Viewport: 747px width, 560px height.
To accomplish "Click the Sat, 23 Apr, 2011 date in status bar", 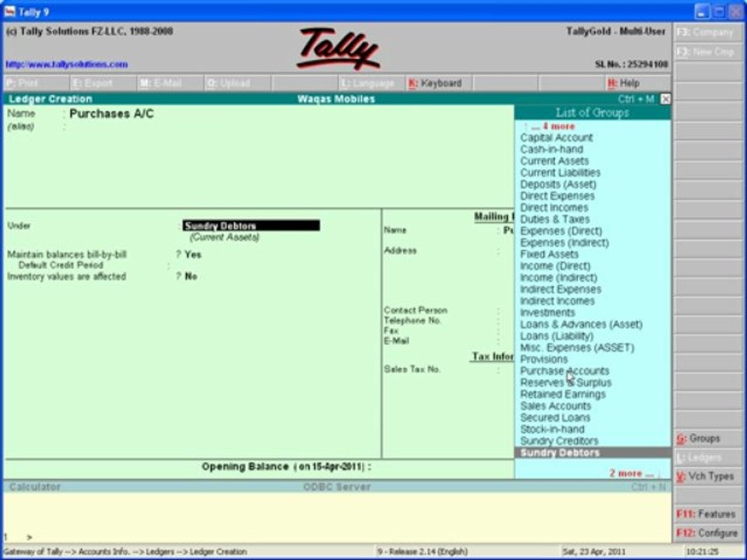I will point(593,552).
